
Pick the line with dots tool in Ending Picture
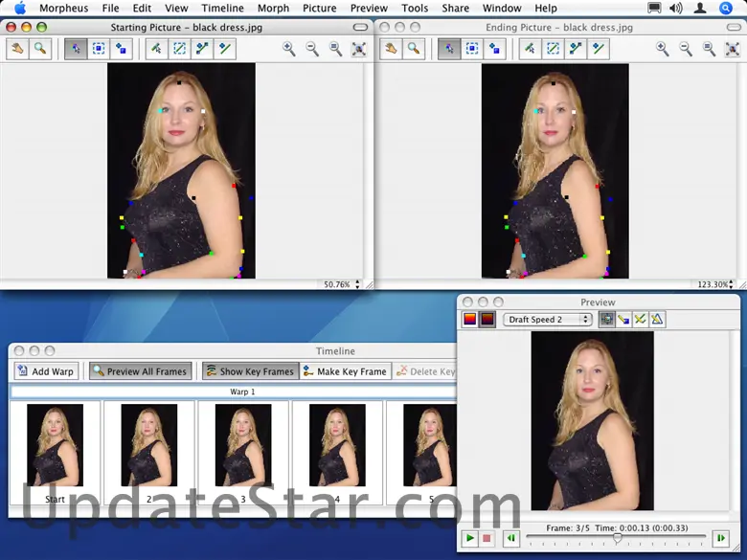coord(576,49)
